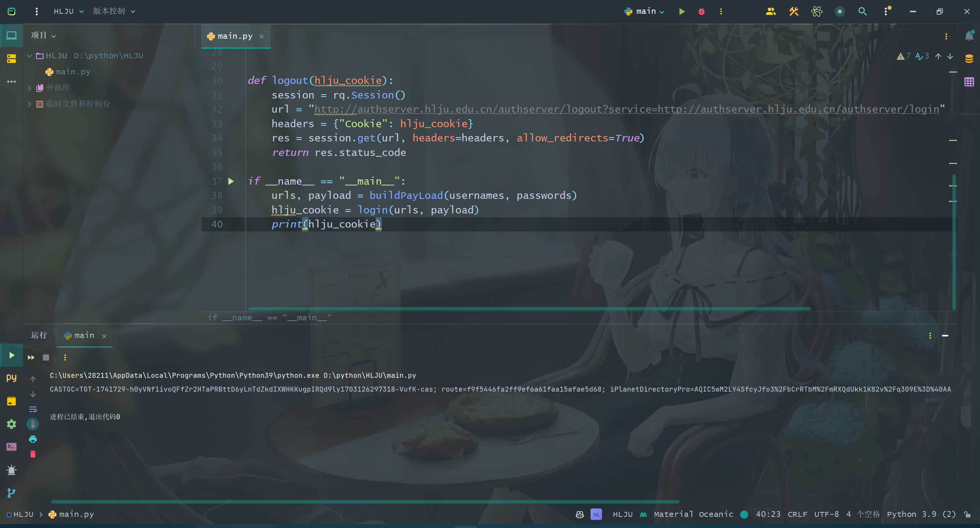Run main with the green play button in toolbar
Image resolution: width=980 pixels, height=528 pixels.
point(682,11)
